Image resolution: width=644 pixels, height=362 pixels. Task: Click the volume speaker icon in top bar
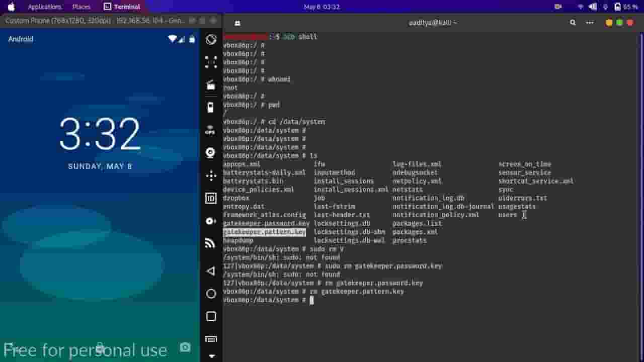[593, 7]
